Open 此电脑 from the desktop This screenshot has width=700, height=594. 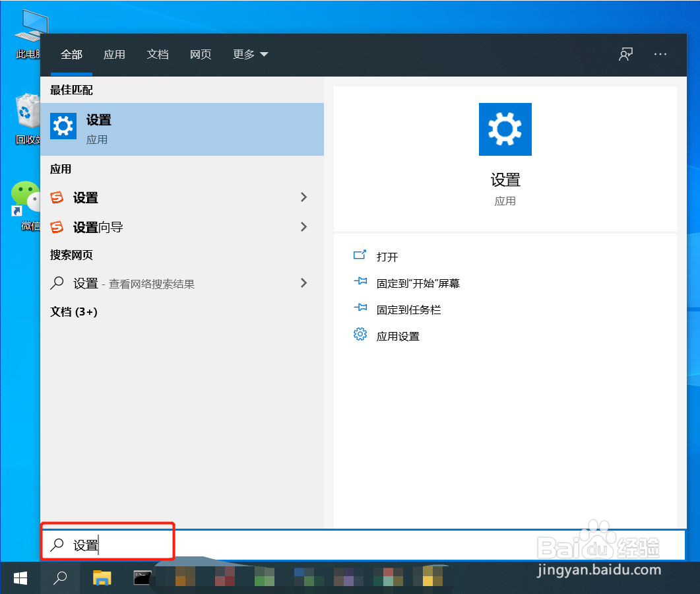(30, 30)
